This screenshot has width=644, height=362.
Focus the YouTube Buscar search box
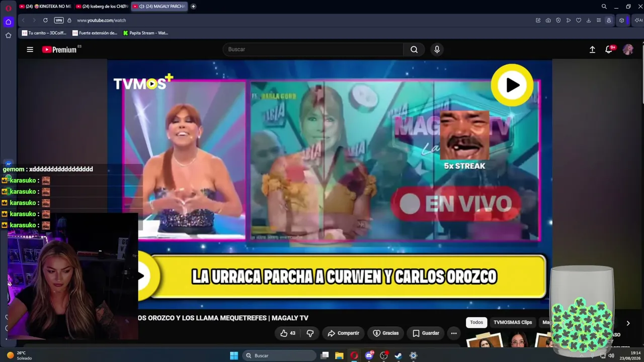(313, 49)
